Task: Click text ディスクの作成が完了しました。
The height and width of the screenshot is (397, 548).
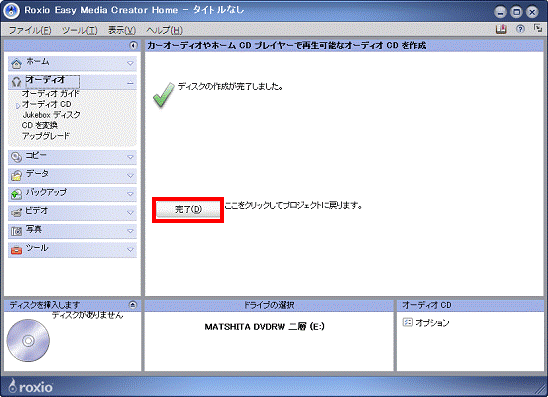Action: 230,86
